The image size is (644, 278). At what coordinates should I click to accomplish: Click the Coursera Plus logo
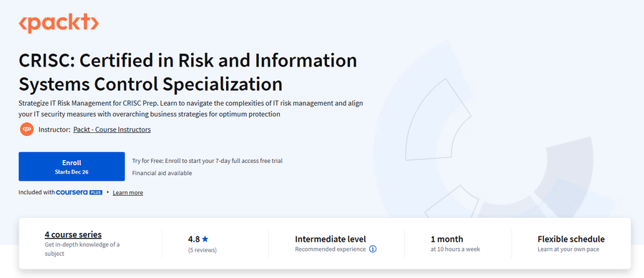(79, 192)
